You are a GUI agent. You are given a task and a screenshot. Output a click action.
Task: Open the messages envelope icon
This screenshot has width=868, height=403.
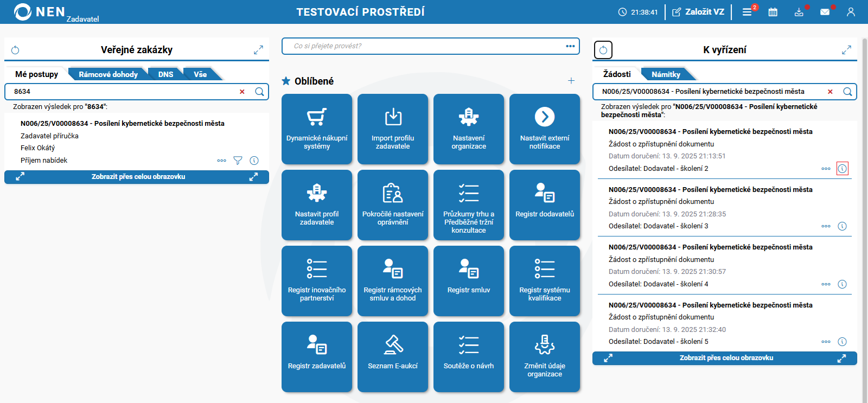825,12
